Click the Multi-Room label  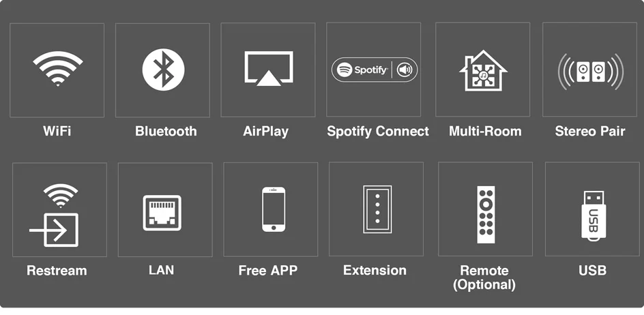[x=485, y=132]
